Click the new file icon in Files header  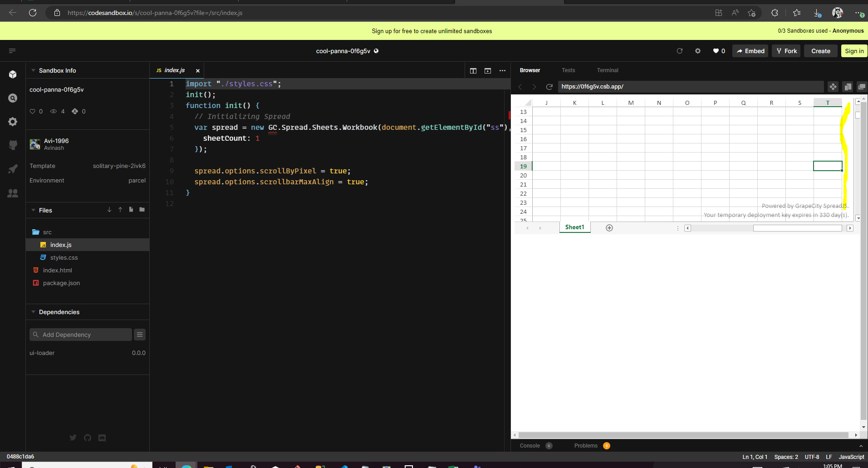pyautogui.click(x=131, y=210)
